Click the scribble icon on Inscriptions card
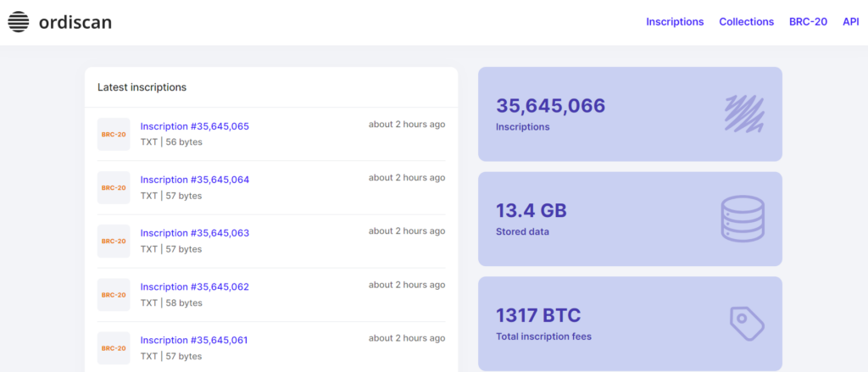868x372 pixels. tap(744, 114)
